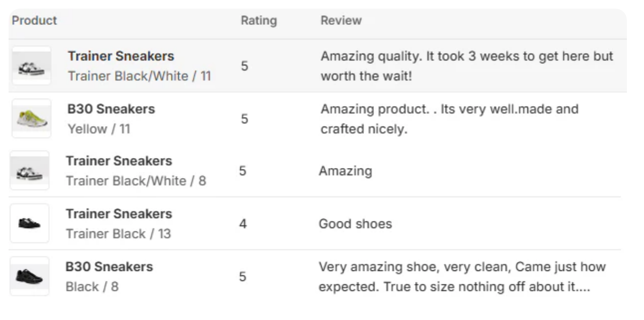Open Trainer Sneakers Black/White / 11 product title

121,56
